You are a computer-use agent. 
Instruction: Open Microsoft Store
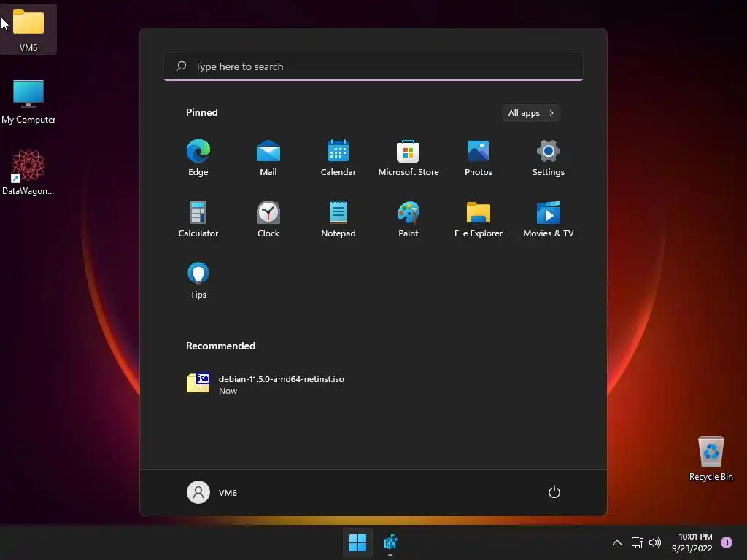(409, 157)
